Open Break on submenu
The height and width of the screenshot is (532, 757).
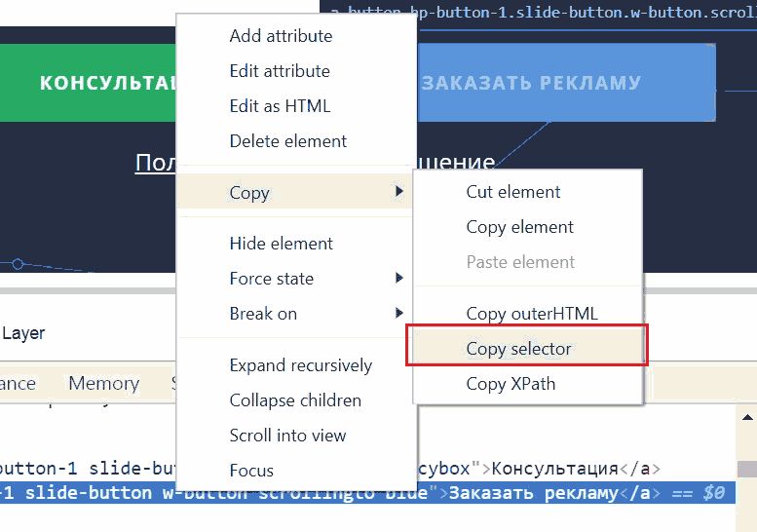[x=296, y=314]
